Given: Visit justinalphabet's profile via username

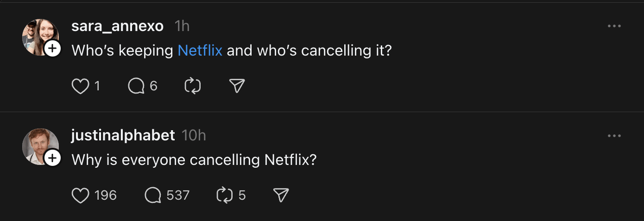Looking at the screenshot, I should (x=123, y=136).
